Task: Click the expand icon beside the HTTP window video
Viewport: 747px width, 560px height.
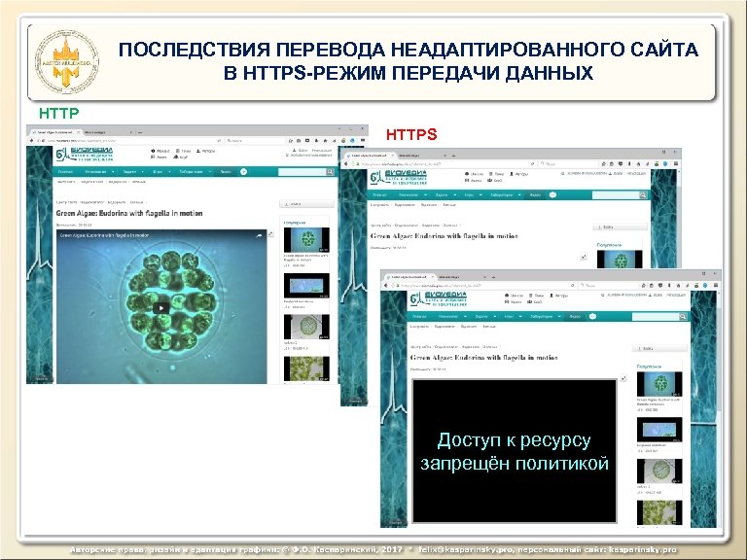Action: click(270, 233)
